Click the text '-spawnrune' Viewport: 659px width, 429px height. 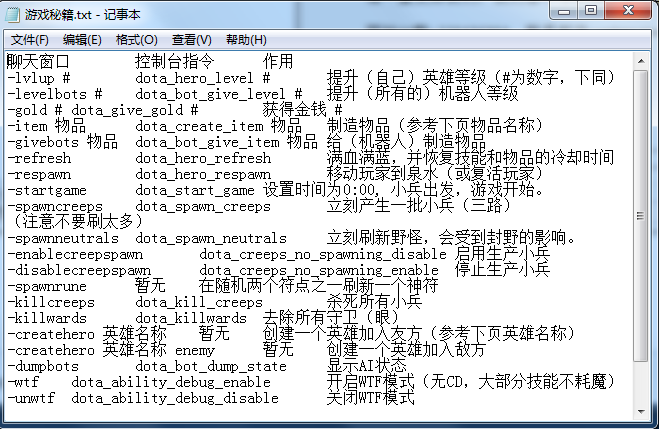[x=47, y=286]
